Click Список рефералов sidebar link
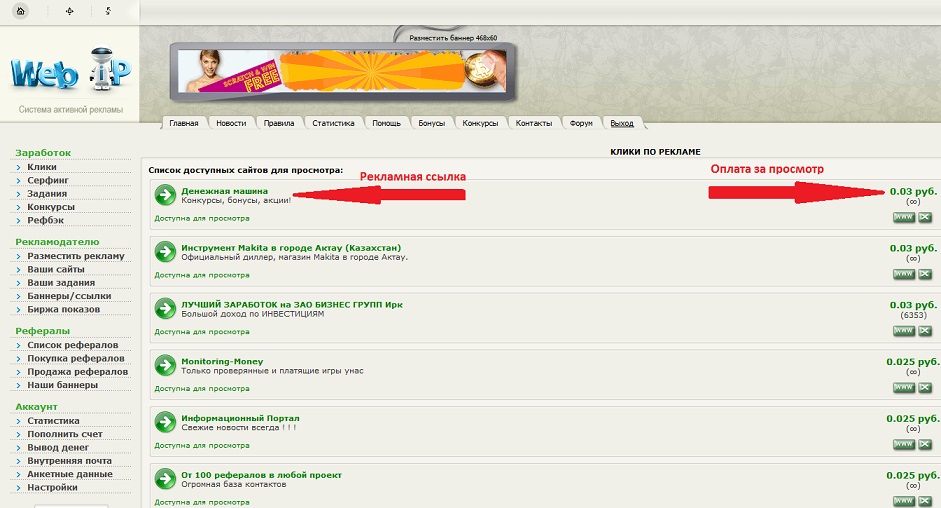 click(72, 345)
